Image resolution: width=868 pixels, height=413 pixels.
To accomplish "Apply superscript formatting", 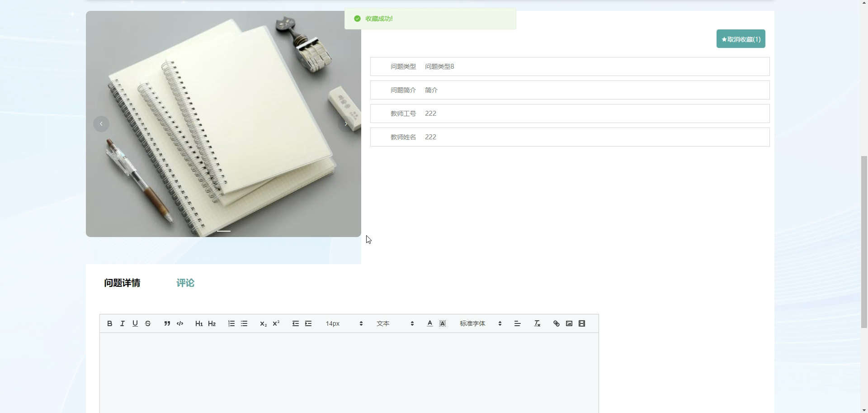I will pyautogui.click(x=276, y=323).
